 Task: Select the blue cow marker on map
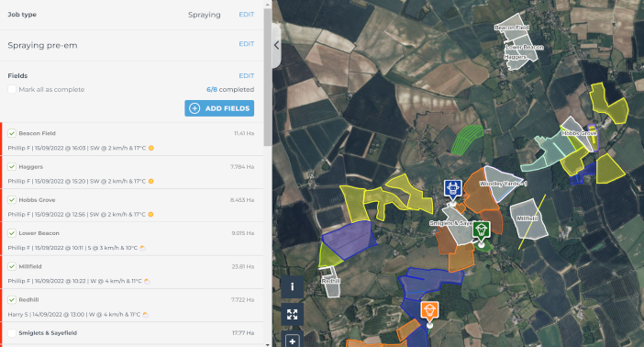coord(452,189)
